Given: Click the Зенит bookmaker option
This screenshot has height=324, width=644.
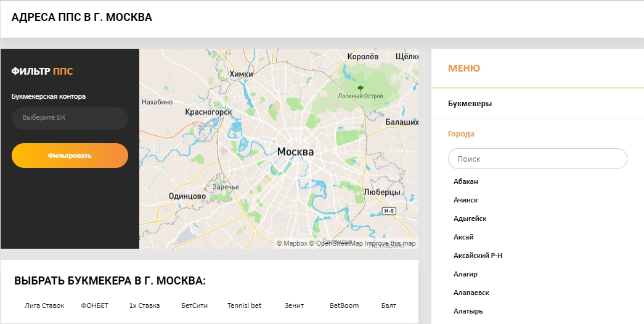Looking at the screenshot, I should (x=295, y=305).
